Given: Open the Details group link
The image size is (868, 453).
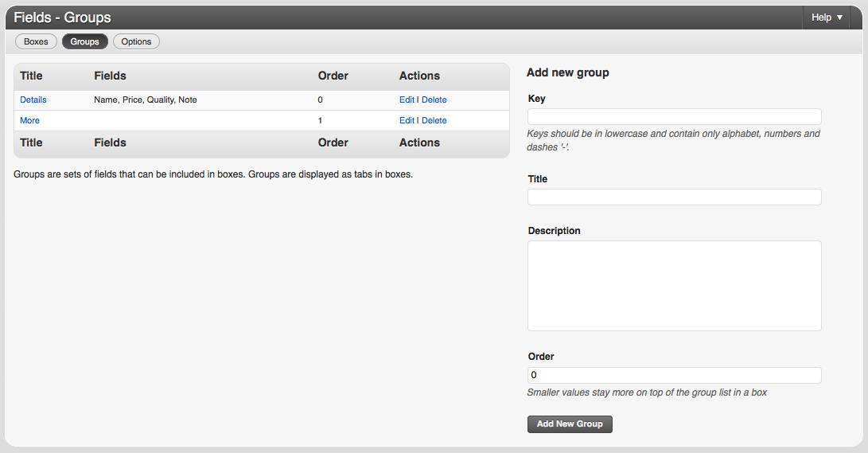Looking at the screenshot, I should (33, 100).
